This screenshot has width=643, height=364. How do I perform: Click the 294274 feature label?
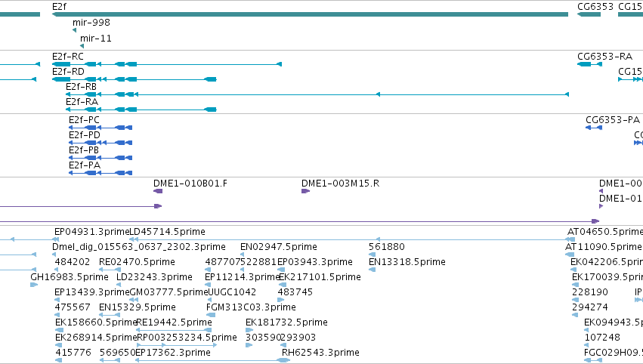(590, 307)
